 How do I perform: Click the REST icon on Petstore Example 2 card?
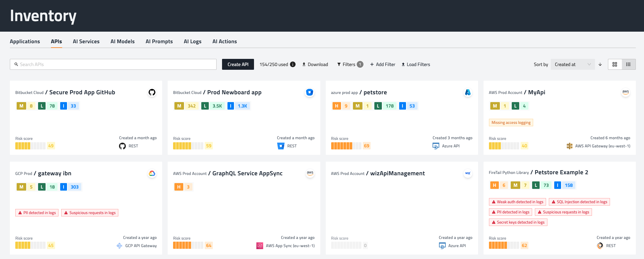click(600, 246)
